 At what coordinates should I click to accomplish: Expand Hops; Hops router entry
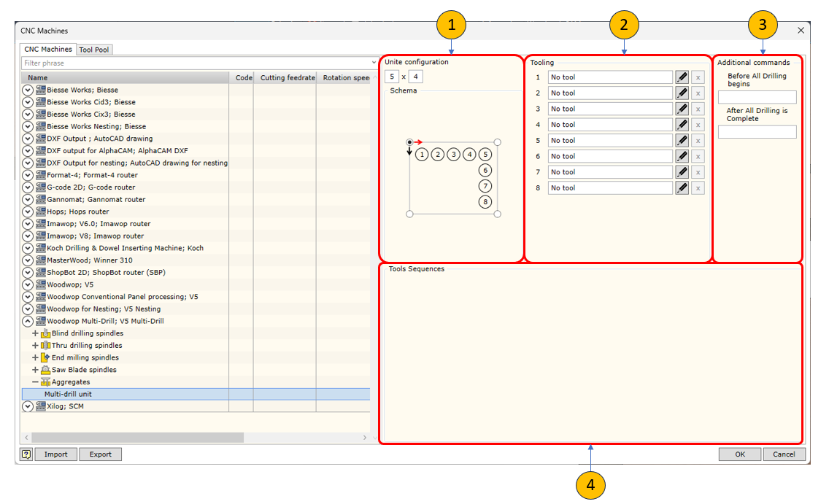[x=28, y=212]
